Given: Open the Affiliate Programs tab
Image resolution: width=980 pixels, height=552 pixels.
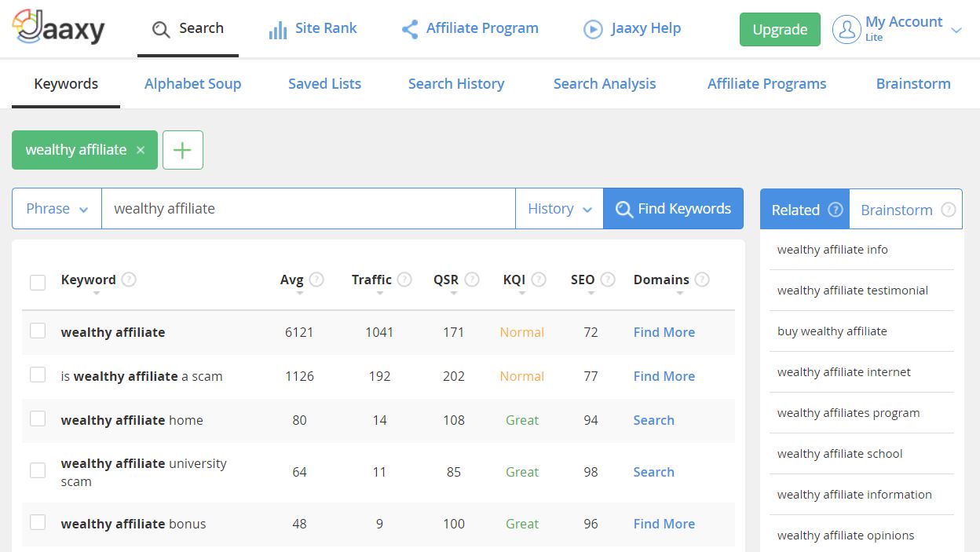Looking at the screenshot, I should coord(767,84).
